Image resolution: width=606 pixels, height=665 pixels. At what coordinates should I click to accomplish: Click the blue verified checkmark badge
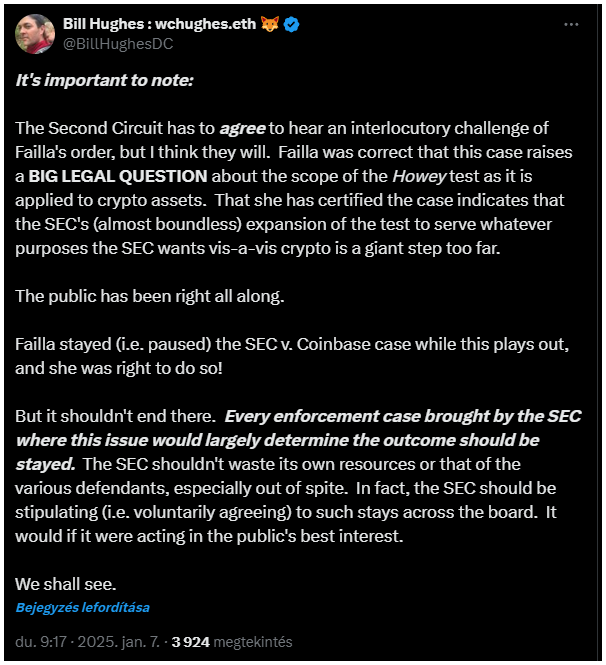pos(291,24)
